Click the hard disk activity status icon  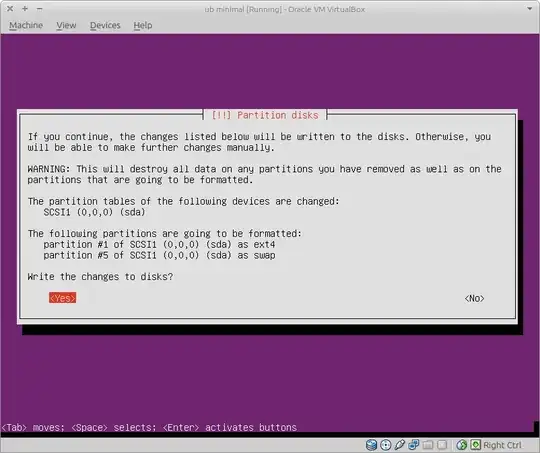click(x=371, y=445)
